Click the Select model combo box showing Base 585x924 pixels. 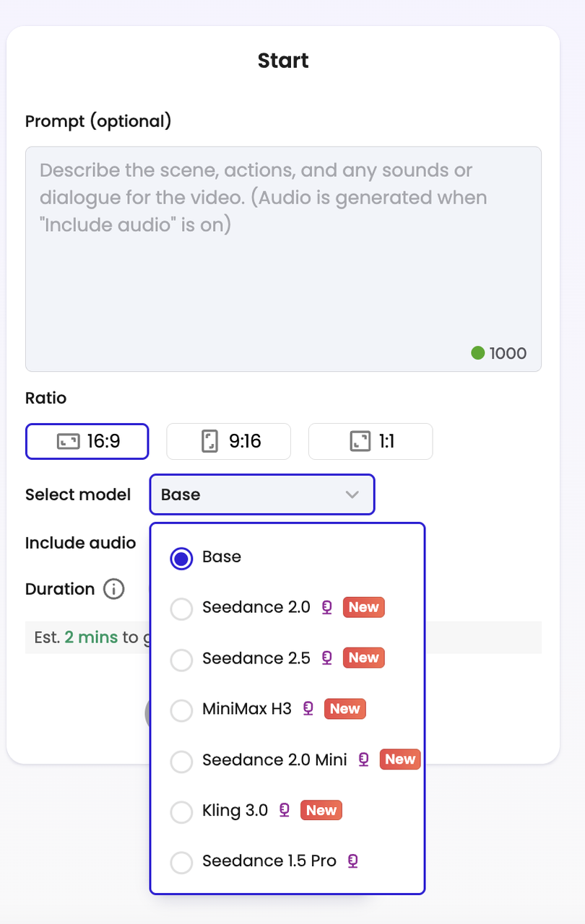tap(262, 494)
